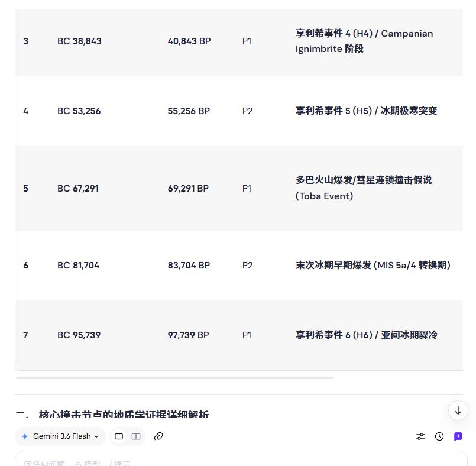Focus the ask-anything message input field
This screenshot has width=476, height=466.
click(241, 460)
